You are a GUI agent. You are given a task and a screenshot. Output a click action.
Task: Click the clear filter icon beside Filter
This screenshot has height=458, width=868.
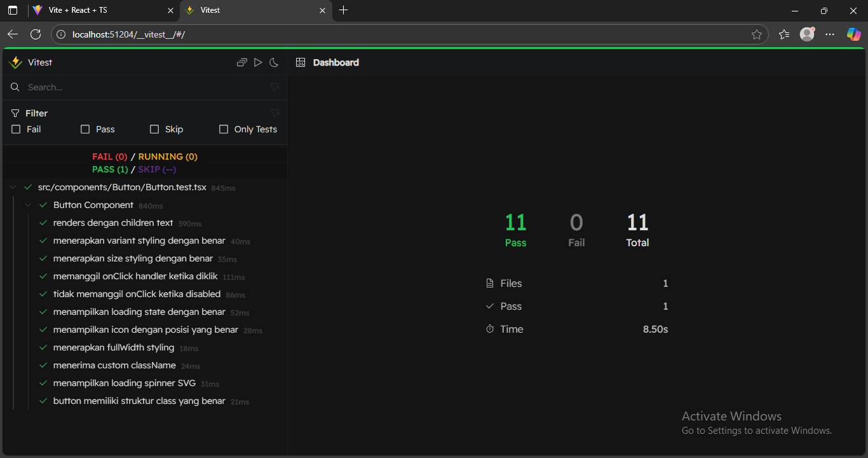tap(275, 113)
